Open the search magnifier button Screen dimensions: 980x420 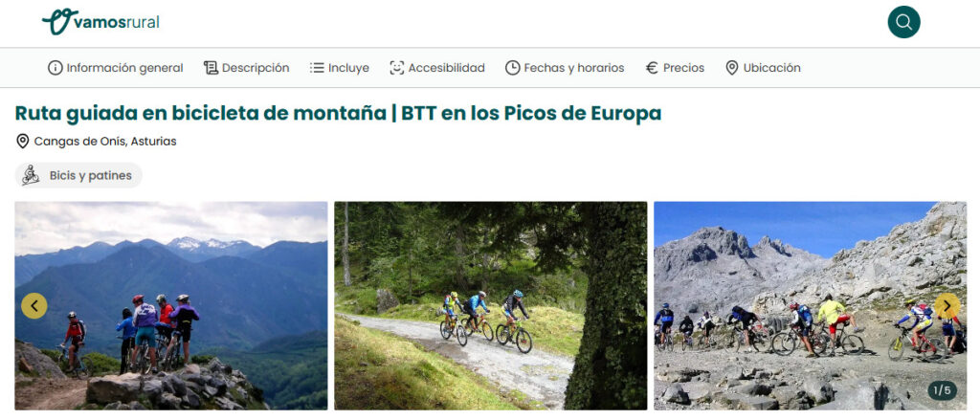tap(903, 22)
